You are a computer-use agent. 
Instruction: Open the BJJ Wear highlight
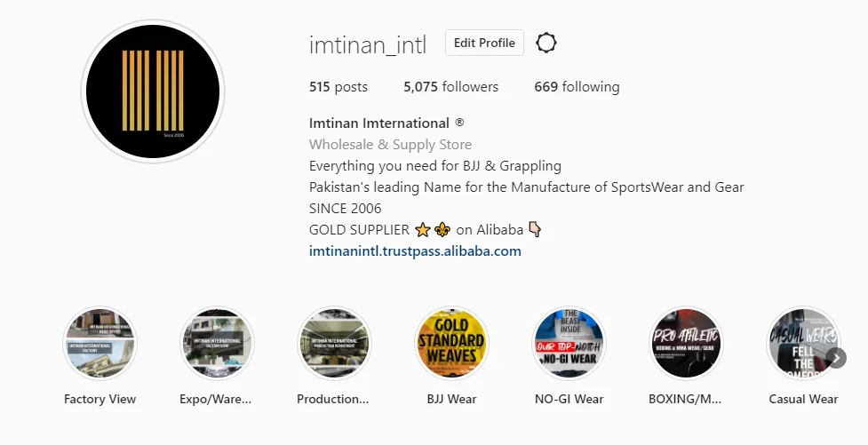coord(451,343)
